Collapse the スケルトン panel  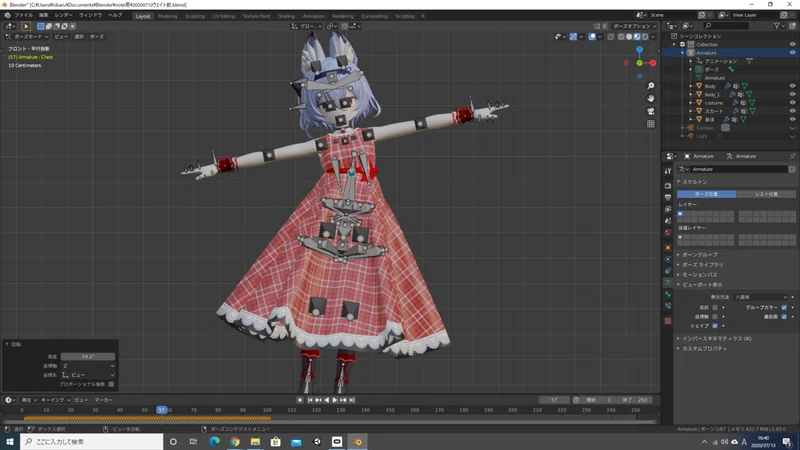point(694,182)
